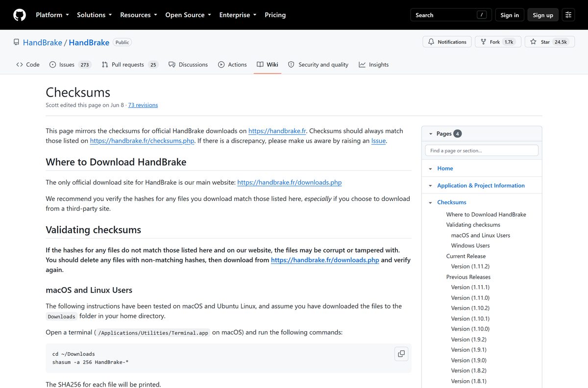Open the Enterprise dropdown menu
The width and height of the screenshot is (588, 388).
pyautogui.click(x=238, y=15)
